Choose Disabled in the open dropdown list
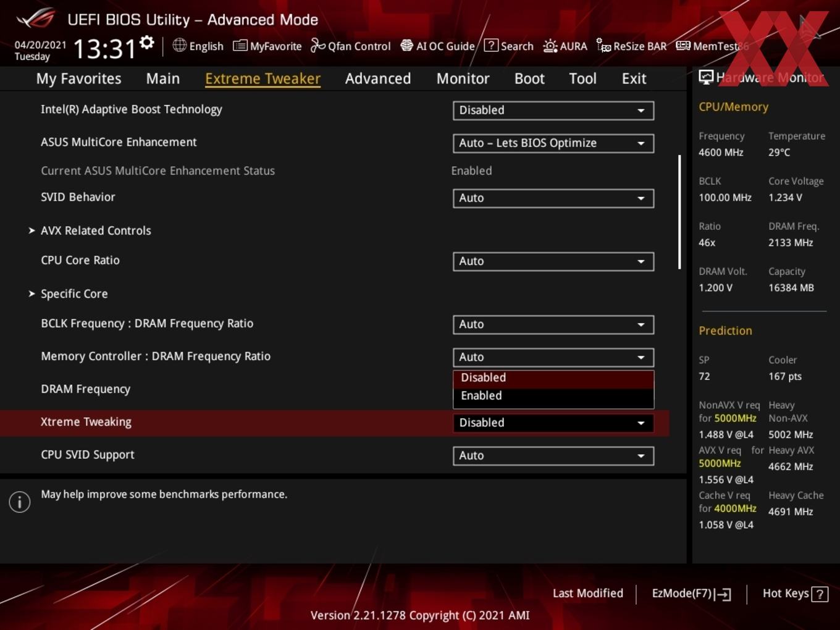 [553, 378]
